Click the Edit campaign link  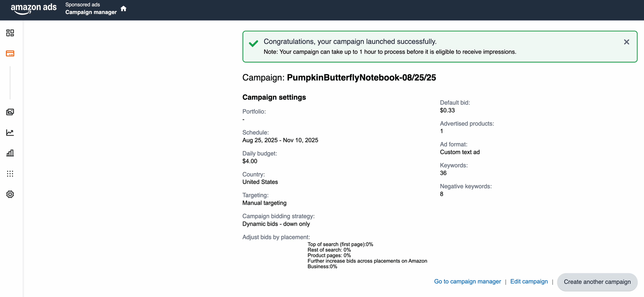tap(529, 282)
